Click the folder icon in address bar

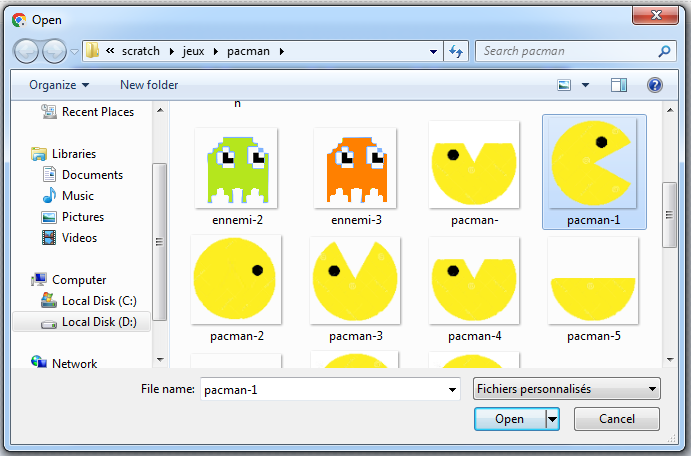[92, 51]
